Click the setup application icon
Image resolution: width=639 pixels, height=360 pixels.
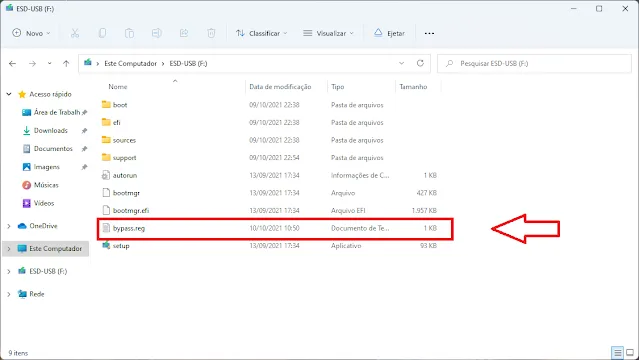pyautogui.click(x=106, y=245)
